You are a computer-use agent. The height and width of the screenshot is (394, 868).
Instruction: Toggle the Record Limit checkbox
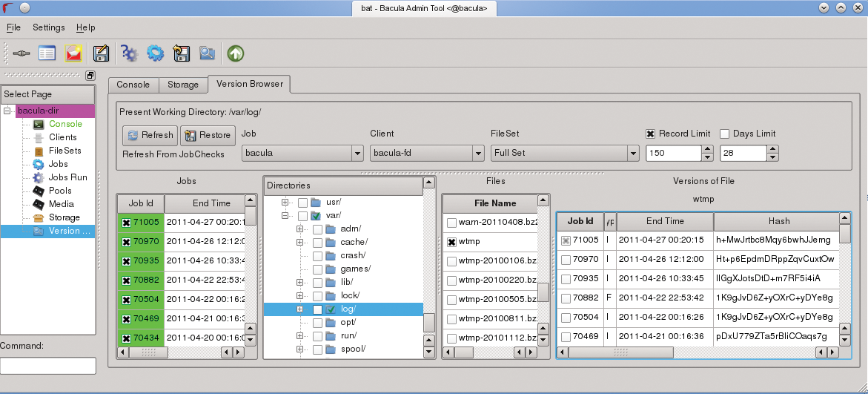pyautogui.click(x=651, y=134)
